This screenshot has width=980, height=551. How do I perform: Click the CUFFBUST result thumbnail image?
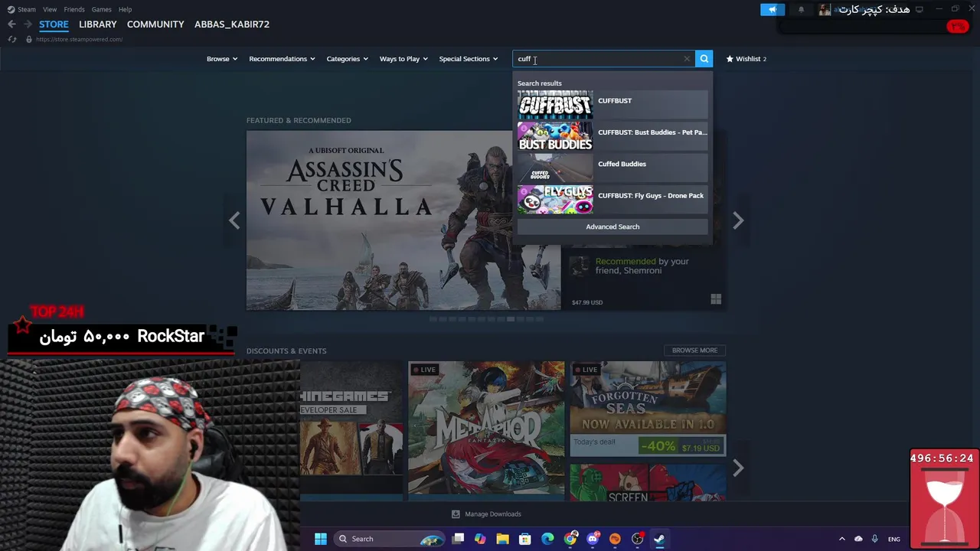pyautogui.click(x=555, y=105)
